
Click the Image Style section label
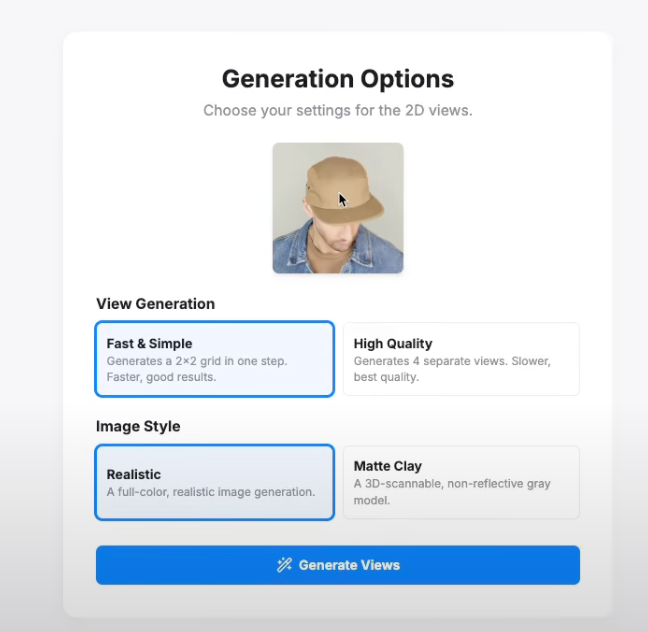(x=138, y=426)
